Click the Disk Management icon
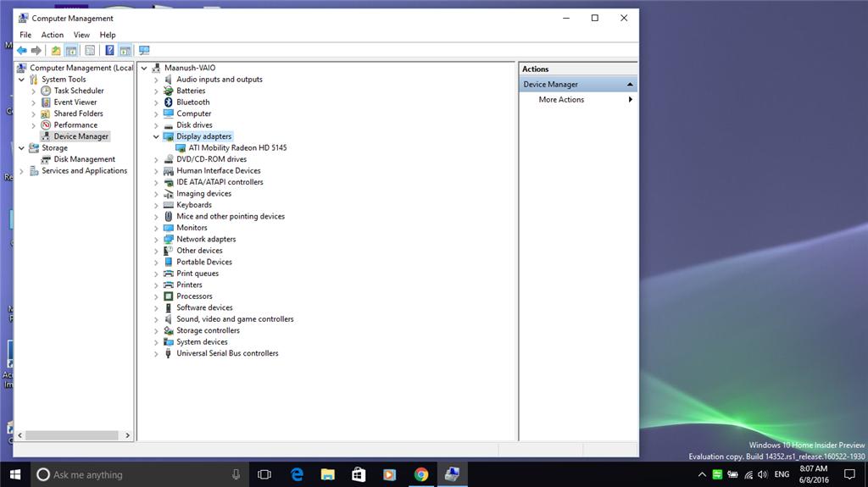 click(x=46, y=159)
